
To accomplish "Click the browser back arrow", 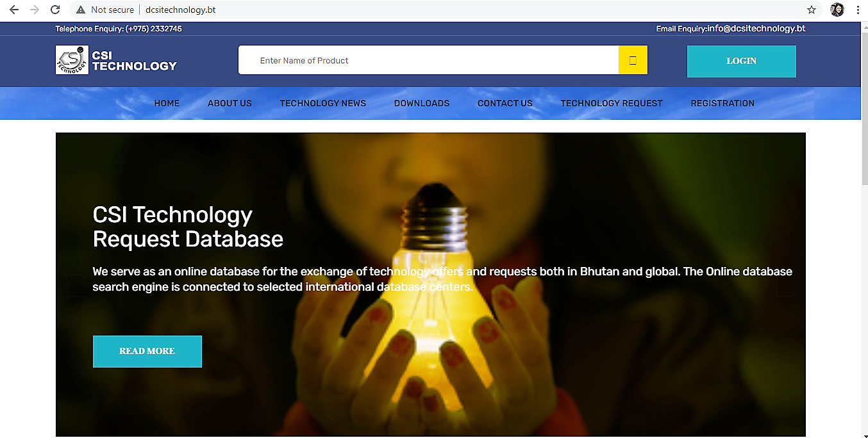I will point(14,10).
